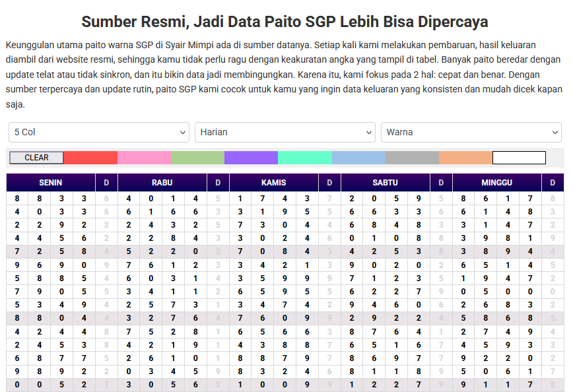This screenshot has width=573, height=392.
Task: Select the orange color swatch
Action: click(464, 158)
